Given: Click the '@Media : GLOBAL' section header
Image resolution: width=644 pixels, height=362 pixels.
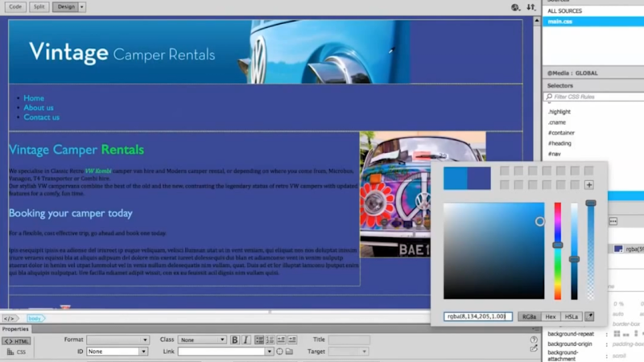Looking at the screenshot, I should (593, 73).
